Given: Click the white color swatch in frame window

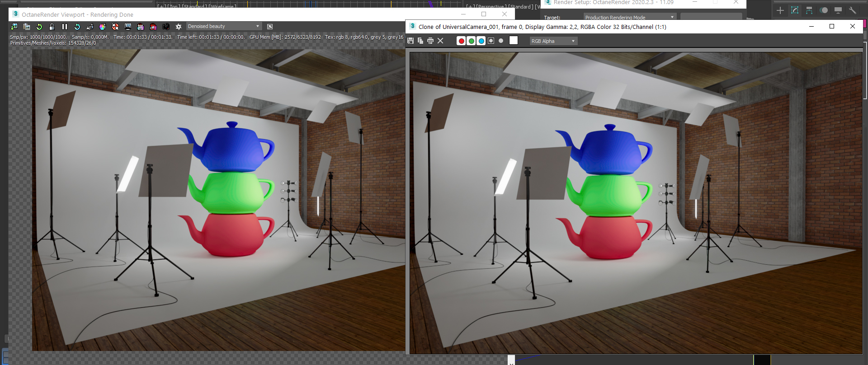Looking at the screenshot, I should [514, 41].
